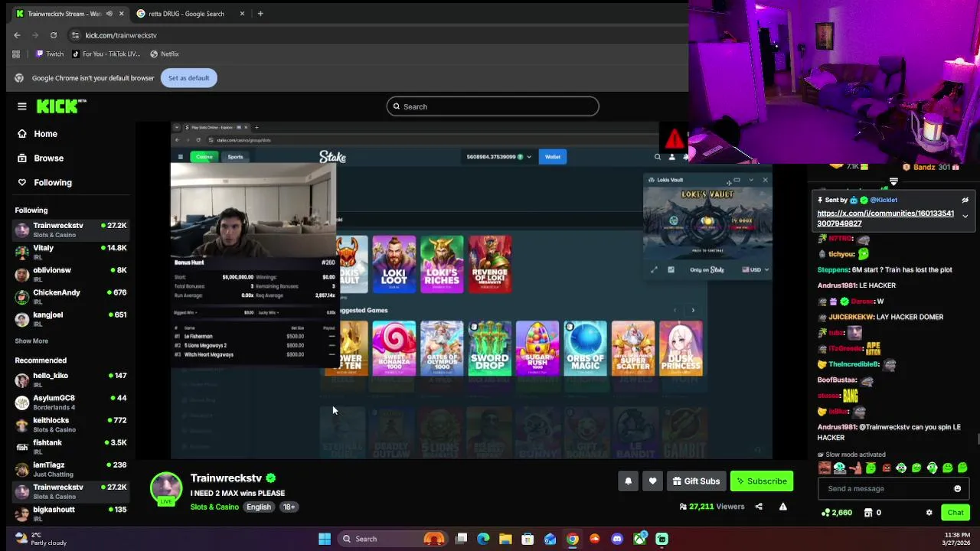The image size is (980, 551).
Task: Open Discord from the taskbar
Action: tap(617, 539)
